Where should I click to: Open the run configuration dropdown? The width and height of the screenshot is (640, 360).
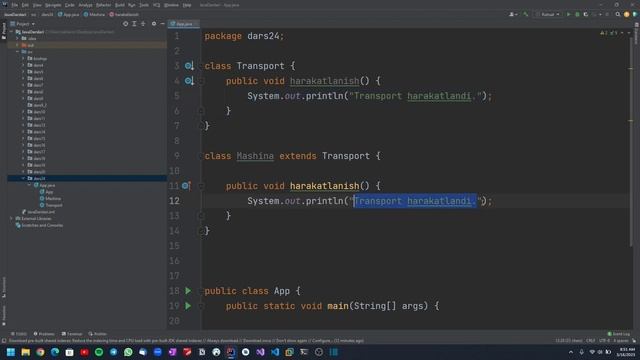tap(549, 15)
